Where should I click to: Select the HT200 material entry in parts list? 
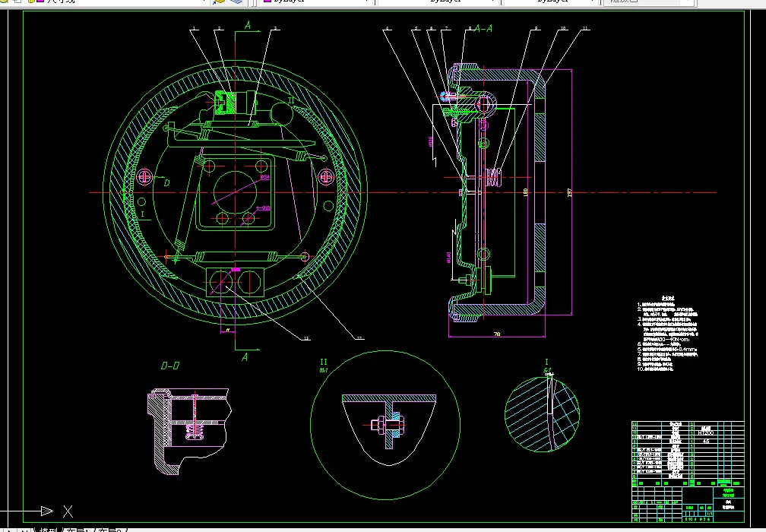point(705,433)
